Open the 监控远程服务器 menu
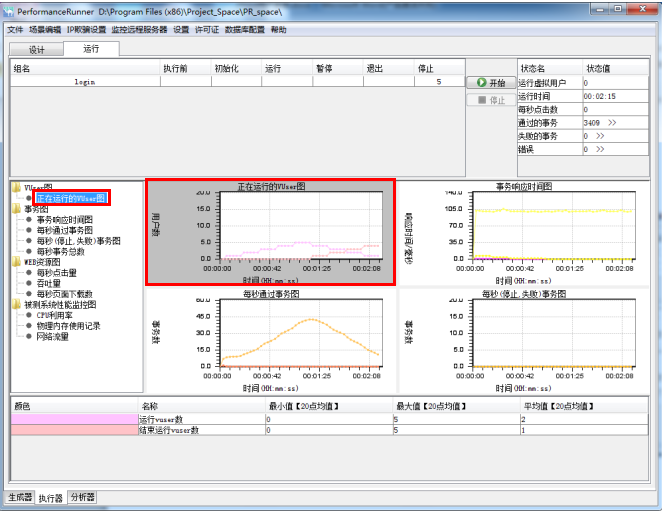Image resolution: width=662 pixels, height=511 pixels. coord(140,30)
